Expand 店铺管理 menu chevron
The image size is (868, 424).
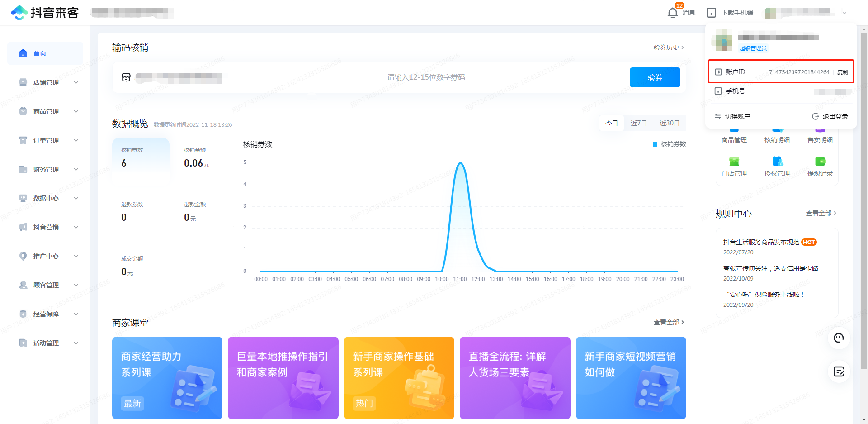pos(76,82)
